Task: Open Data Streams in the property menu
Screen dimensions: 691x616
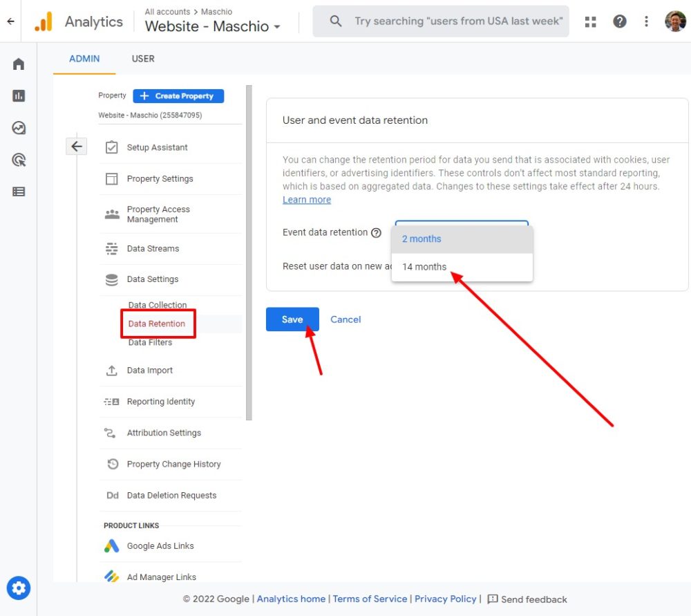Action: click(153, 249)
